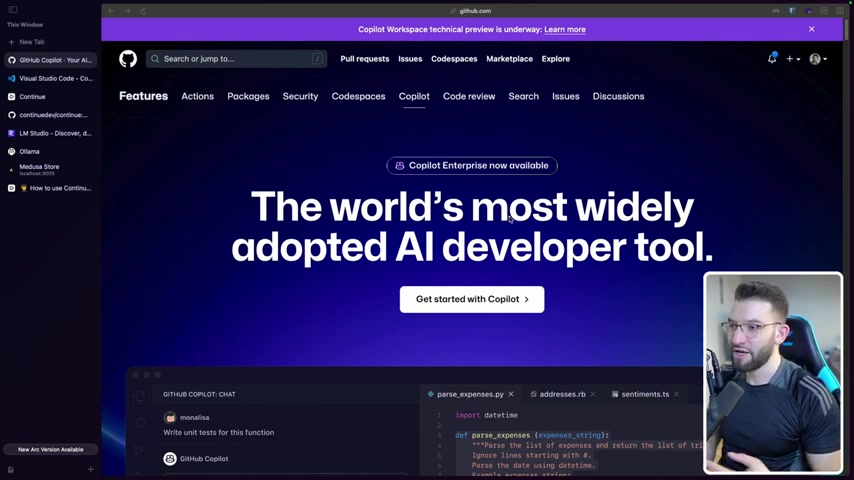The image size is (854, 480).
Task: Click the github.com address bar
Action: [471, 11]
